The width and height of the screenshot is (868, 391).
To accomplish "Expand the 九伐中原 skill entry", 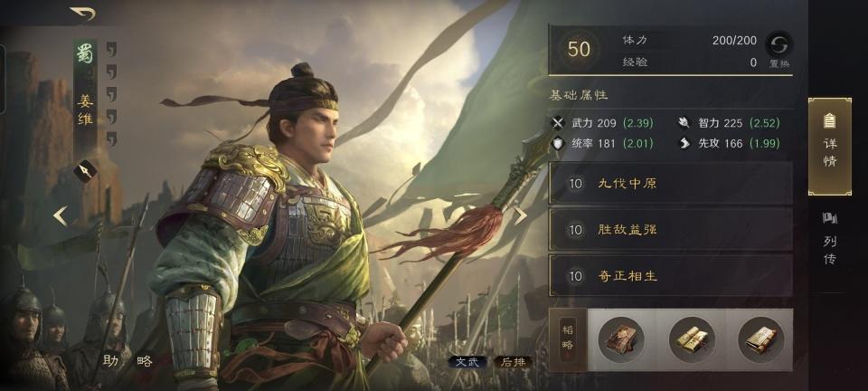I will point(670,184).
